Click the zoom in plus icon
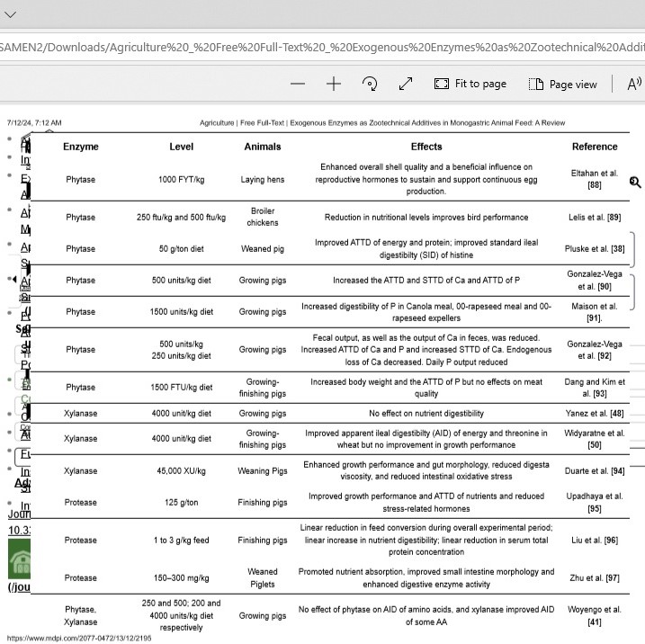645x644 pixels. (x=334, y=84)
